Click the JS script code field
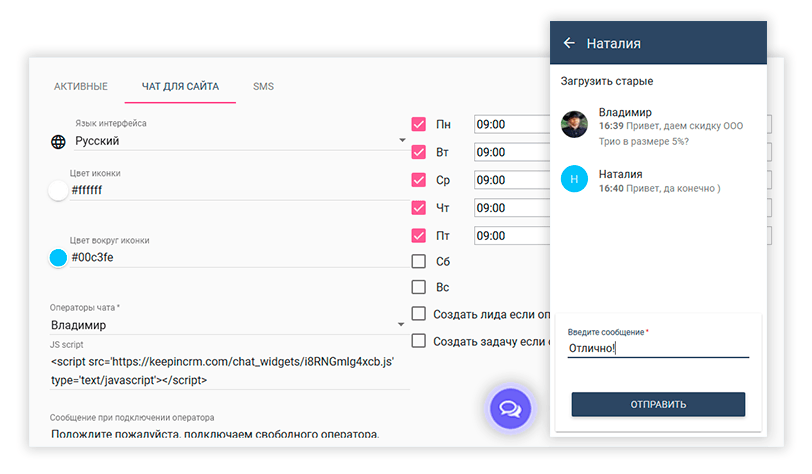Screen dimensions: 812x474 tap(229, 371)
